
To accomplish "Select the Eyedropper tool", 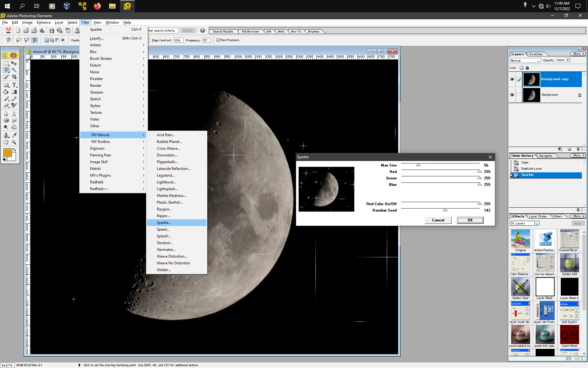I will tap(14, 135).
